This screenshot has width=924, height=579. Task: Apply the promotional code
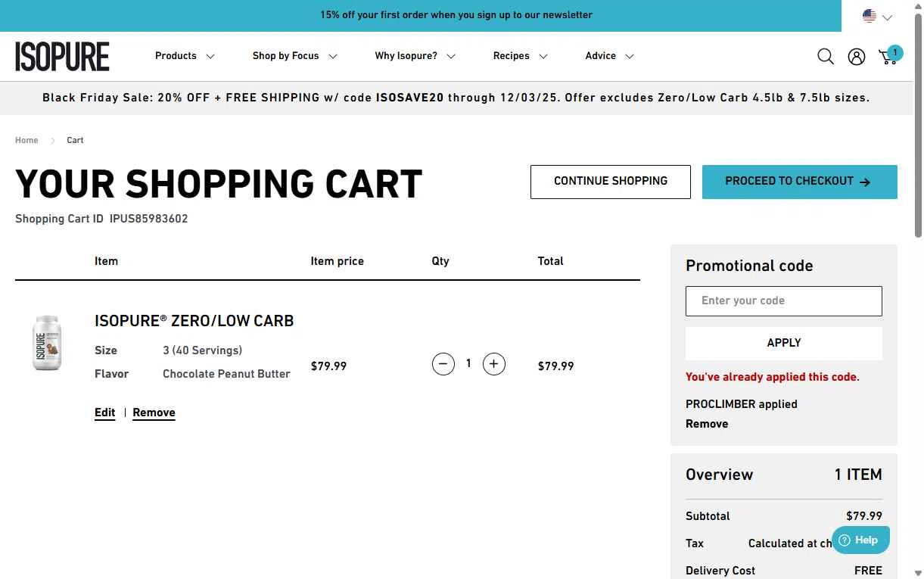(784, 343)
